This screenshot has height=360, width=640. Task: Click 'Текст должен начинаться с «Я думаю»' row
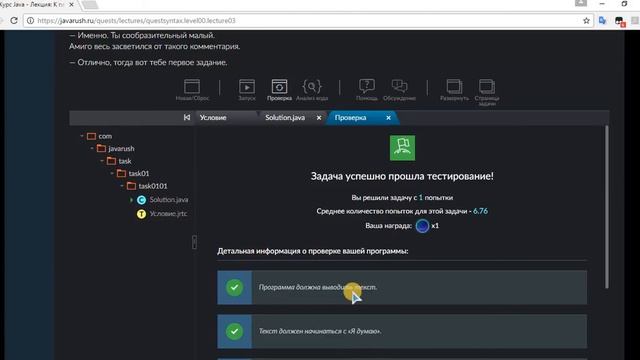tap(402, 331)
